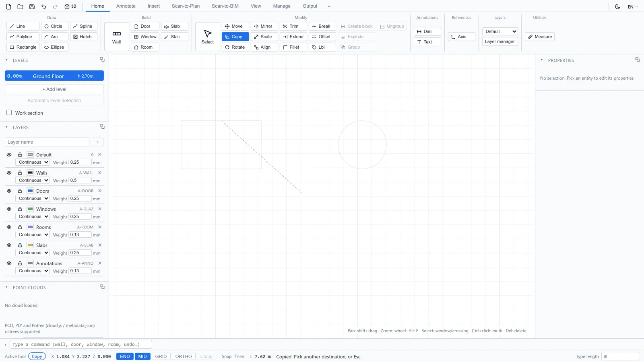
Task: Toggle dark mode with the moon icon
Action: click(617, 6)
